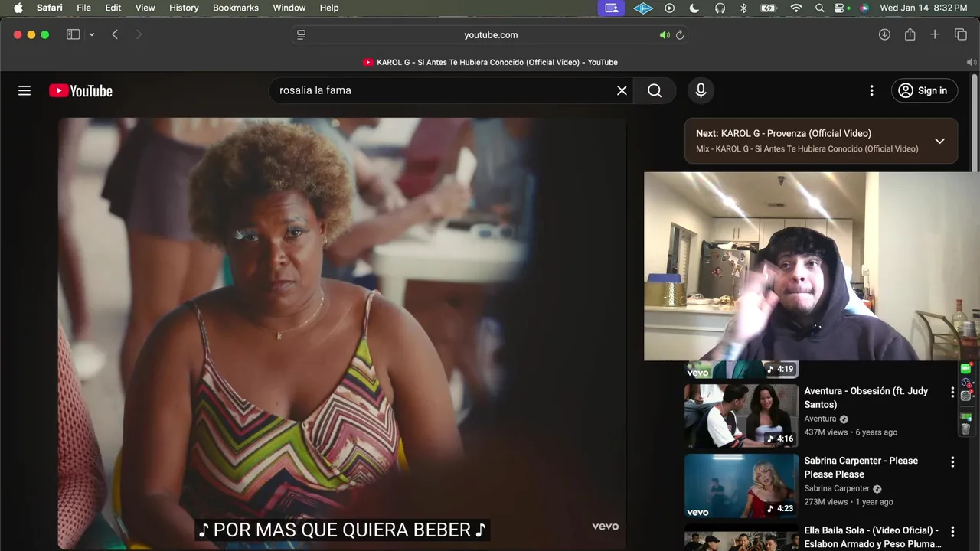Open the Bluetooth menu
The image size is (980, 551).
(743, 8)
